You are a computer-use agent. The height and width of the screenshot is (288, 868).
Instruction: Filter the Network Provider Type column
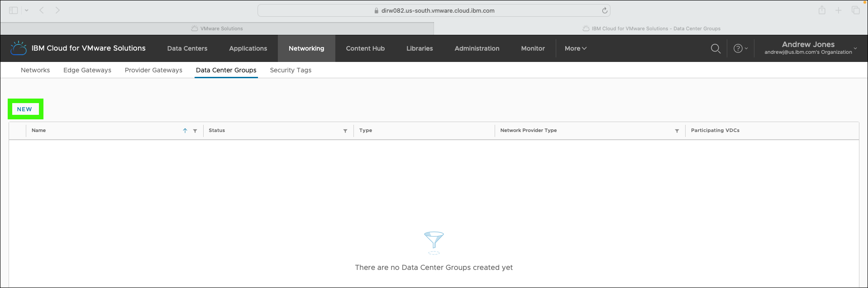click(677, 131)
